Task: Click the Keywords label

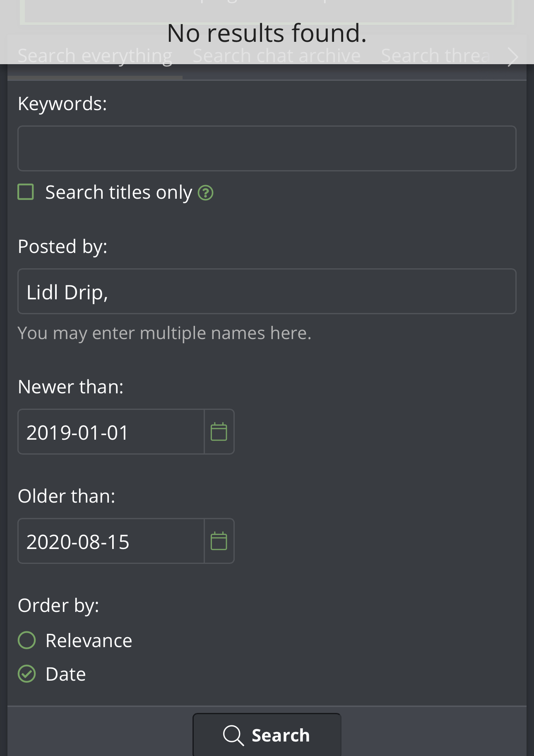Action: coord(62,104)
